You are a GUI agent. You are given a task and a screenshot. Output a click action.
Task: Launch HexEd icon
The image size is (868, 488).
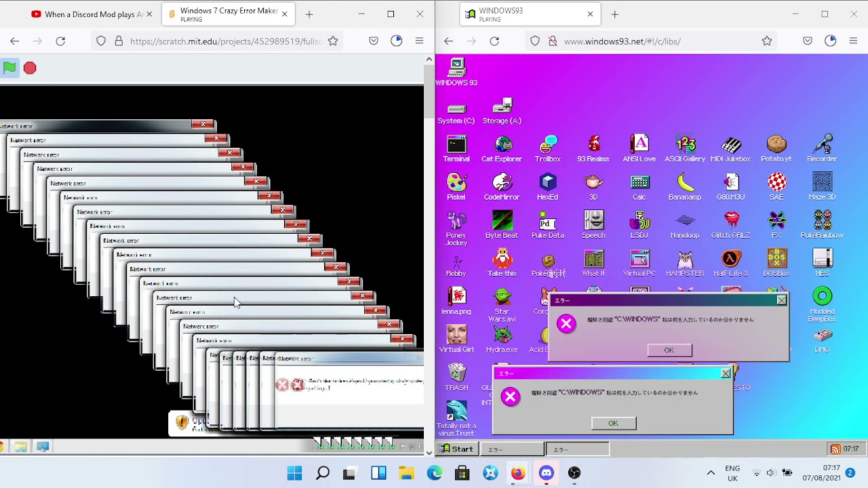[x=548, y=187]
